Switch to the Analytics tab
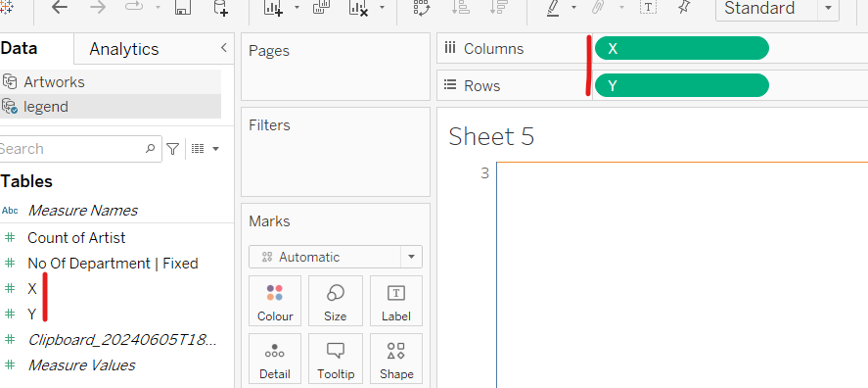Screen dimensions: 868x388 click(x=124, y=49)
